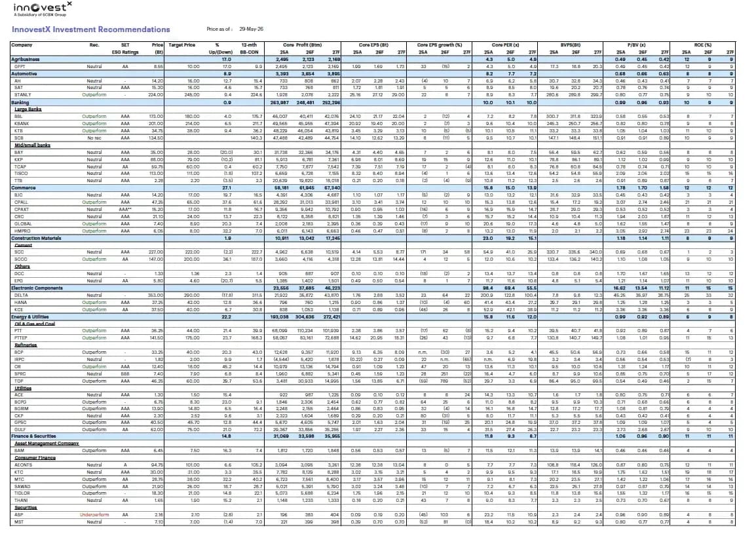Click the InnovestX logo at the top
The width and height of the screenshot is (756, 536).
click(43, 9)
